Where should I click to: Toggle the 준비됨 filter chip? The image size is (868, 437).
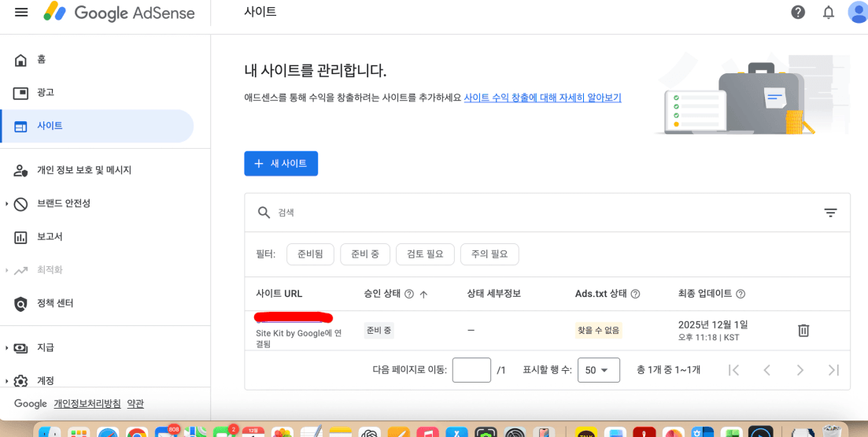coord(310,254)
